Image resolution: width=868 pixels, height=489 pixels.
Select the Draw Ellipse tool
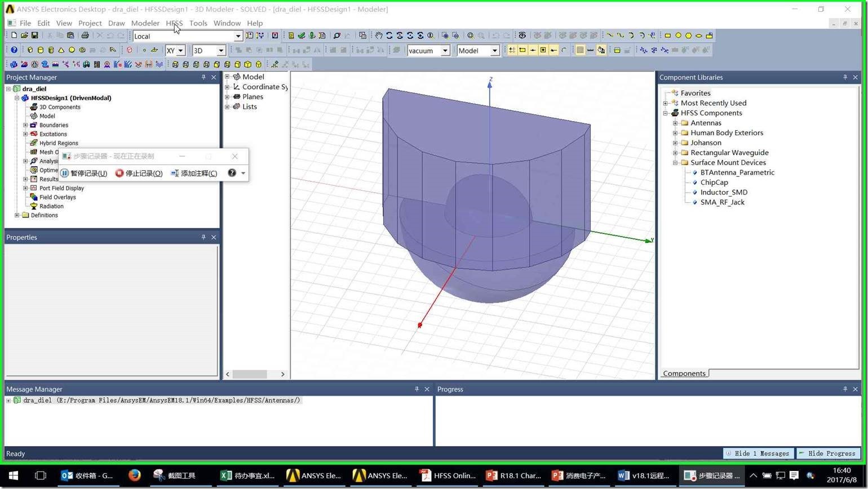pyautogui.click(x=699, y=35)
